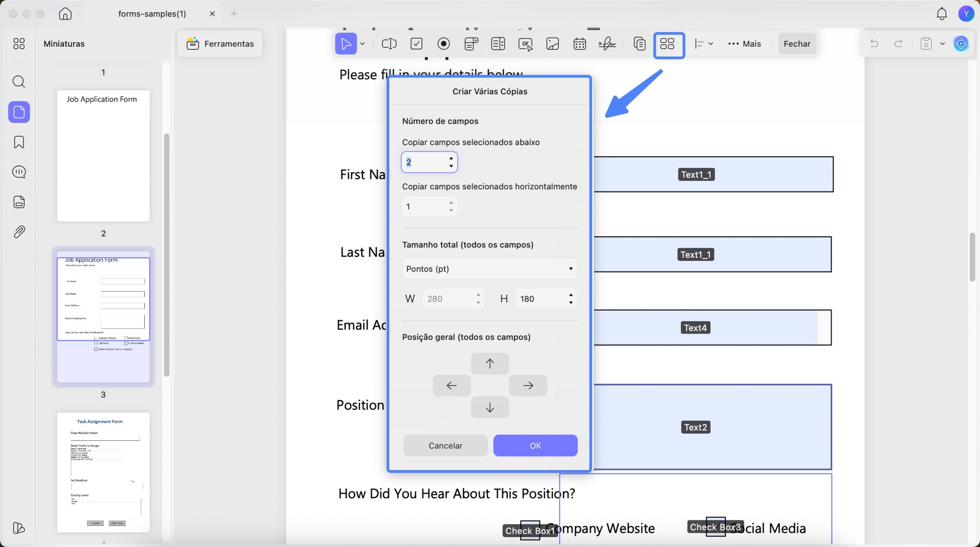Click the home icon in the title bar
The image size is (980, 547).
pos(65,14)
